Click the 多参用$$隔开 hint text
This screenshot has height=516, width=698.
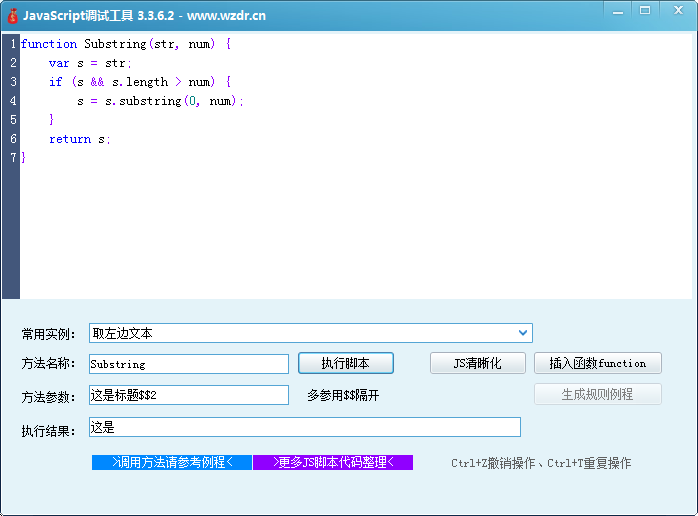(x=343, y=395)
